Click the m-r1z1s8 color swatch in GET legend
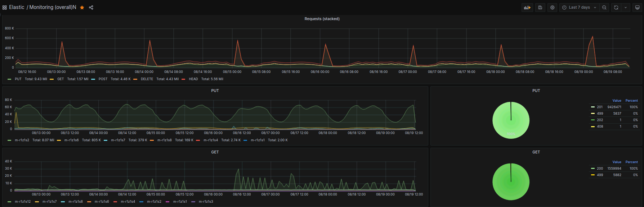 click(x=63, y=202)
